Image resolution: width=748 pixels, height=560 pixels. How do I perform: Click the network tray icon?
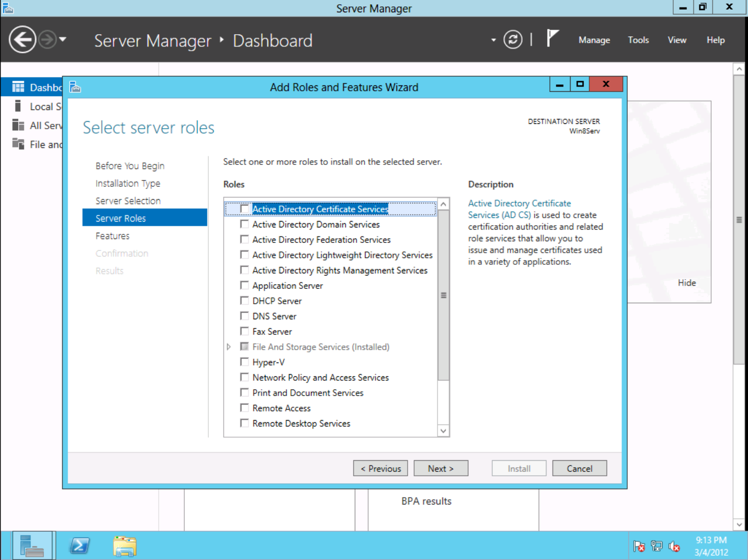[657, 547]
